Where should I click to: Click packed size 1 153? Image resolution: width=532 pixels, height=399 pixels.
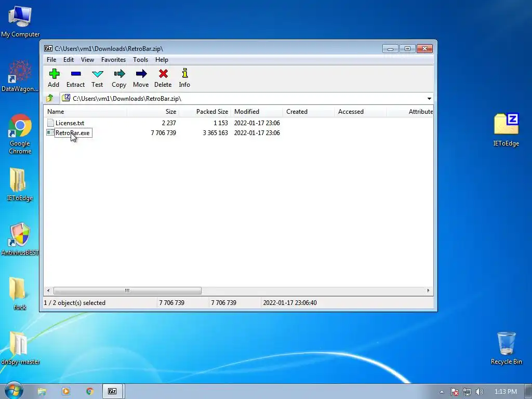[220, 123]
